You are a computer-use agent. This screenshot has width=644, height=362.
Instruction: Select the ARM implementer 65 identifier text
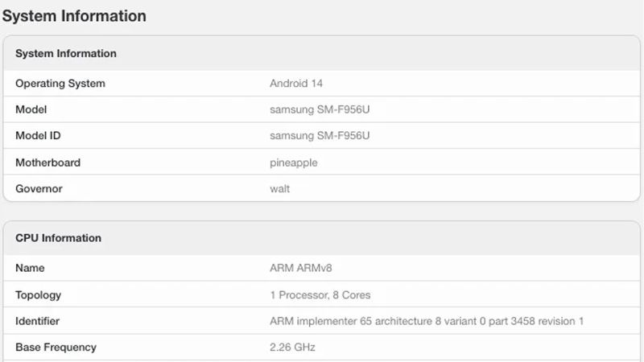(427, 322)
